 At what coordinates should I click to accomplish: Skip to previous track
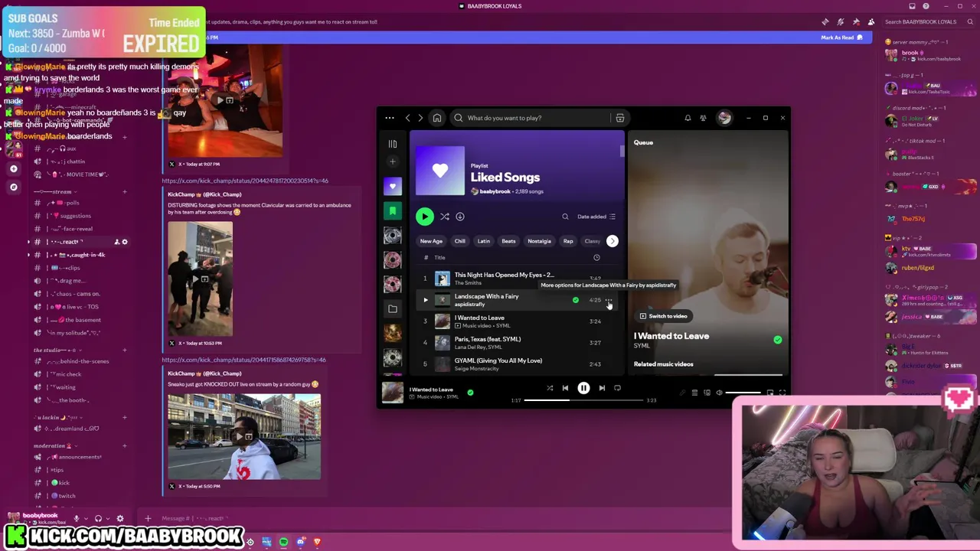click(565, 388)
